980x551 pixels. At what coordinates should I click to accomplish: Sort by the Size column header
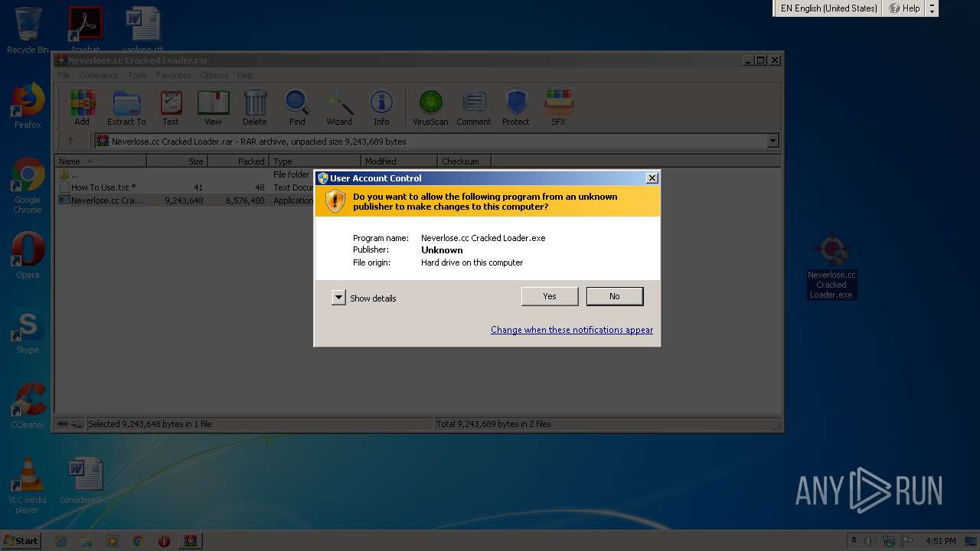click(x=177, y=161)
